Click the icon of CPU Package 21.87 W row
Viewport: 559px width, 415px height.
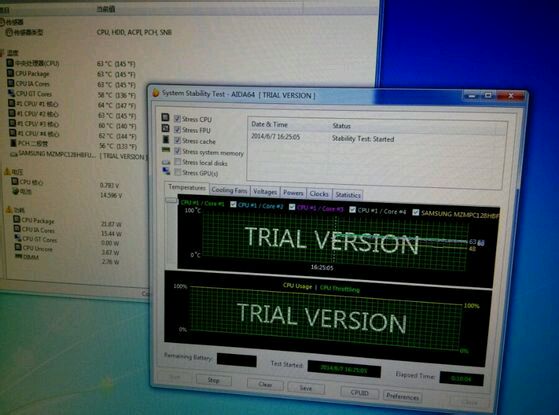click(17, 219)
